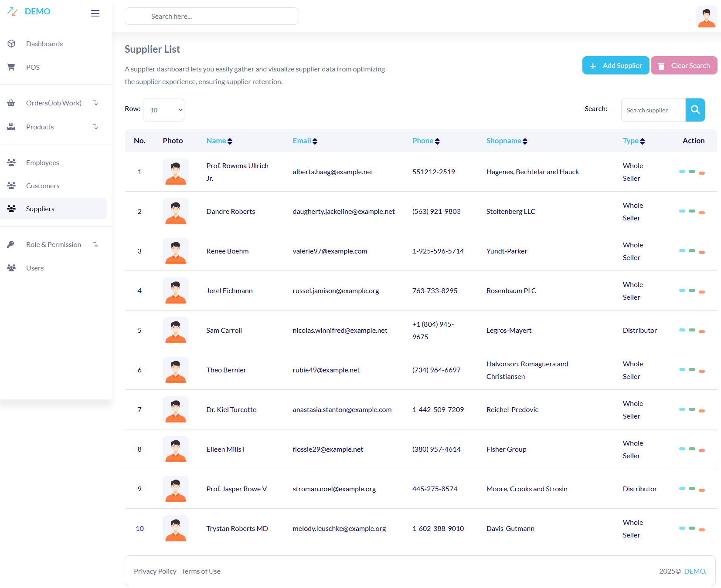Expand the Orders(Job Work) submenu
Screen dimensions: 721x588
[95, 103]
